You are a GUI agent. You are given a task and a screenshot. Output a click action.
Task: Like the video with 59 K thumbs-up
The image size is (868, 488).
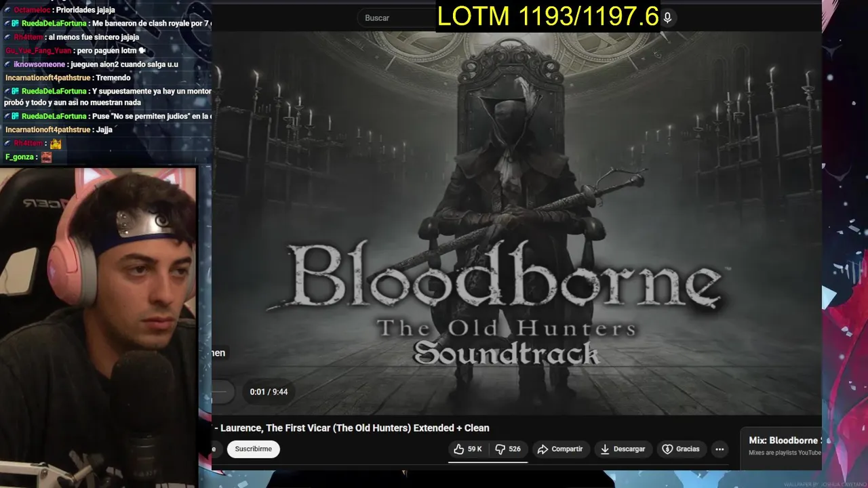(467, 449)
